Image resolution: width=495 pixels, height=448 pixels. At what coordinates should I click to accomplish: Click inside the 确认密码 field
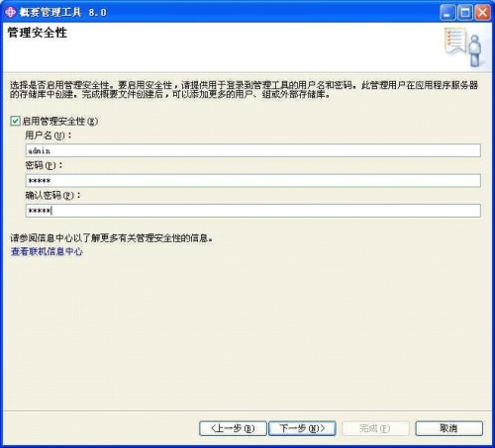point(252,211)
